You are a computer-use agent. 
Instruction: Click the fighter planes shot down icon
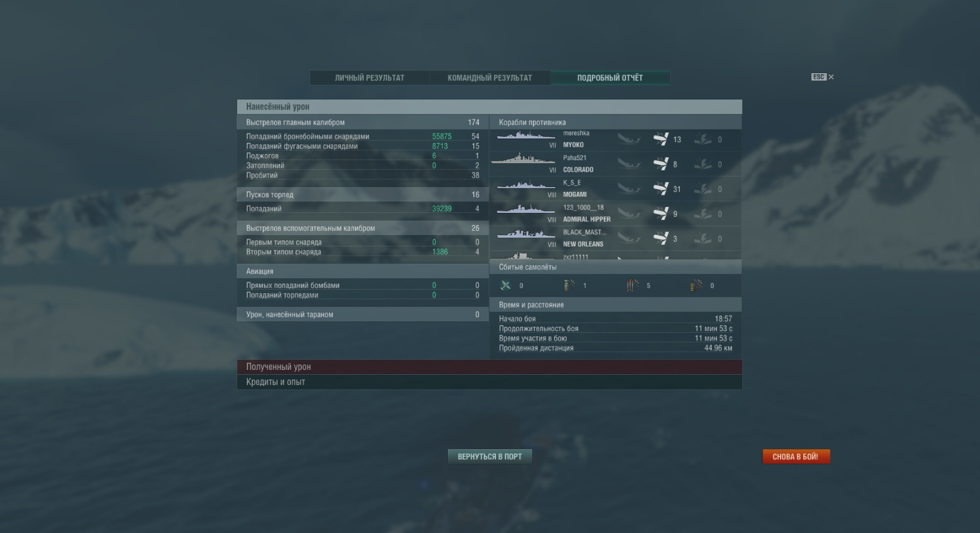(x=506, y=285)
